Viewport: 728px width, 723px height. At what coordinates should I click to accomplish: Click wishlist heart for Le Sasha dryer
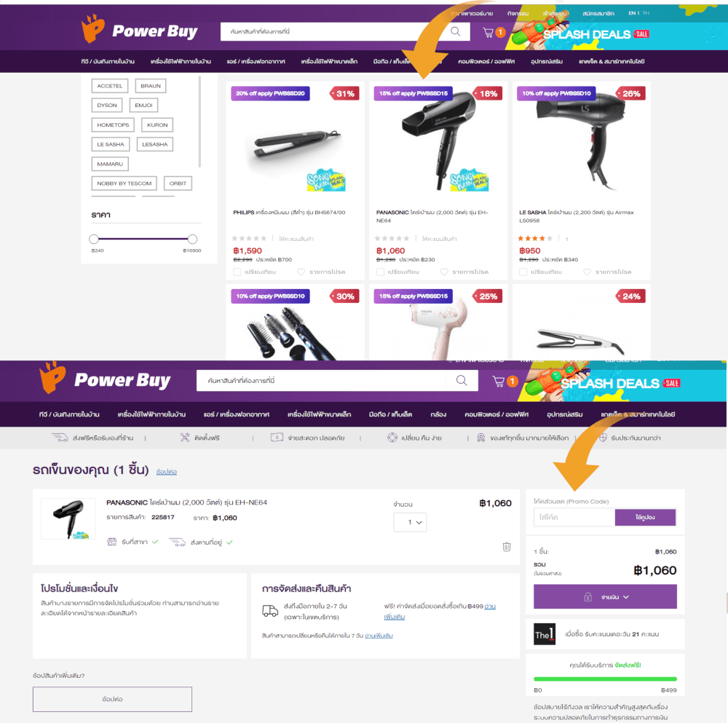pos(587,272)
